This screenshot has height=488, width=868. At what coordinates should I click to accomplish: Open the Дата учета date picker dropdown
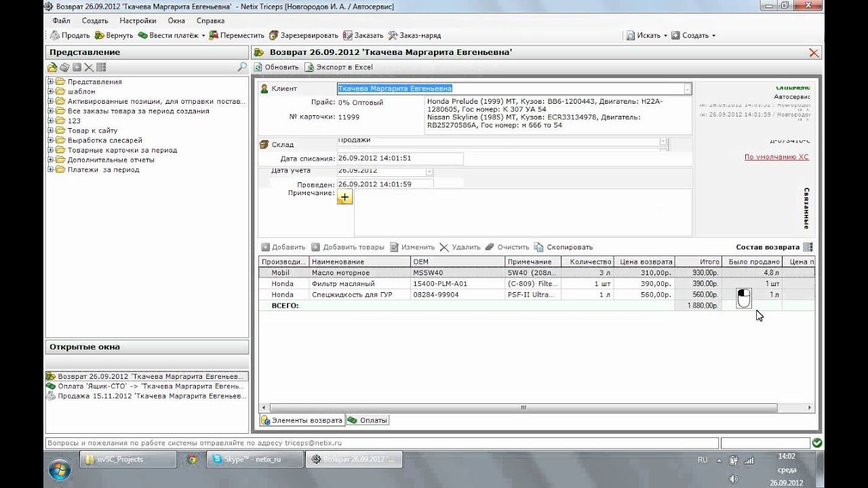coord(429,172)
